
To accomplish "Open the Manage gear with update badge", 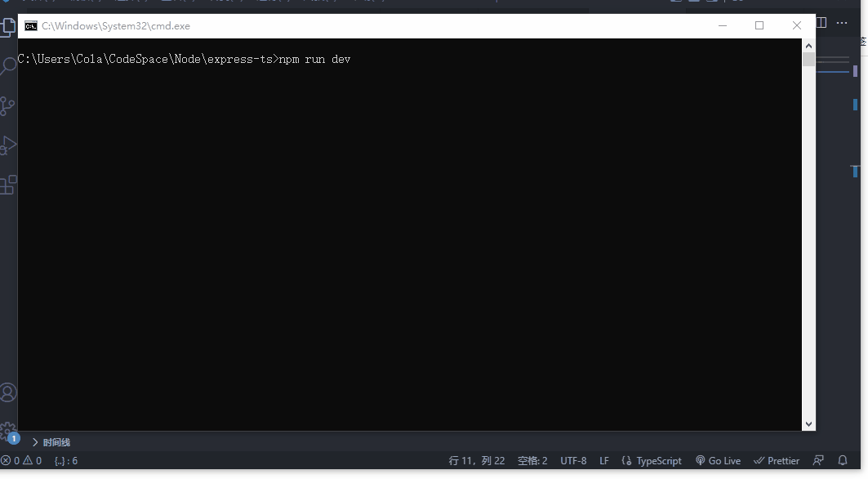I will 9,432.
